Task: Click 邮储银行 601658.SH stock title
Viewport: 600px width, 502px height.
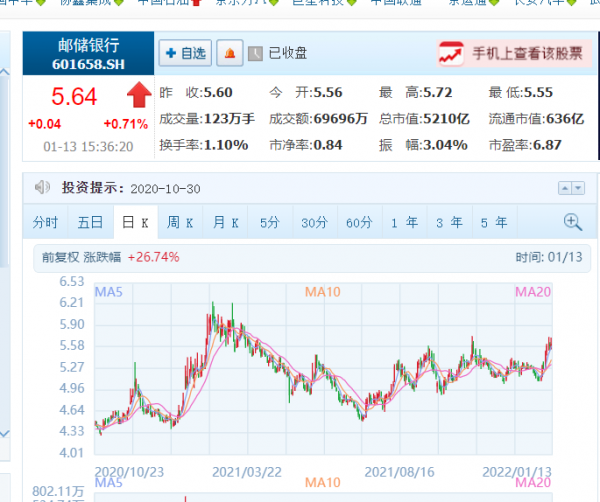Action: [88, 54]
